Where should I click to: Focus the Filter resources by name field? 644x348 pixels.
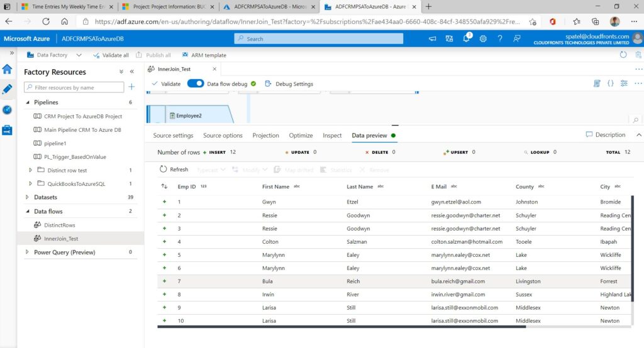(x=74, y=87)
